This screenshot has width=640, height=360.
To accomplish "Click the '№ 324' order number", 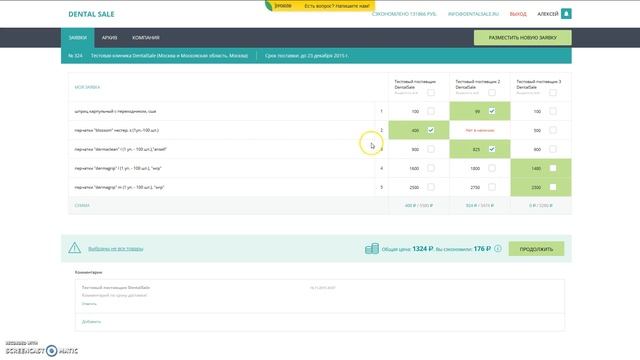I will 75,56.
